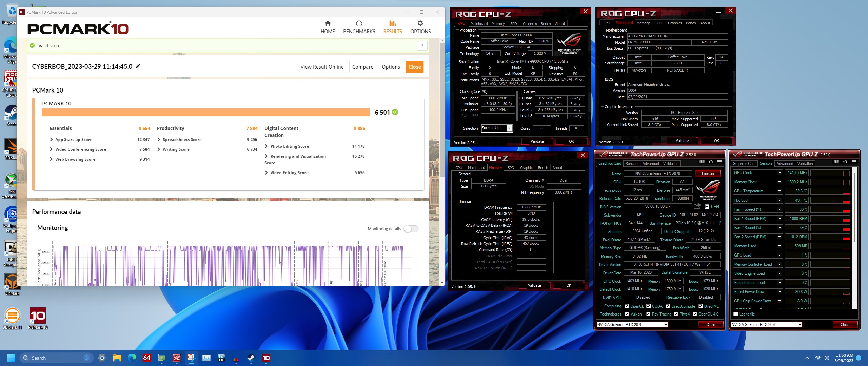
Task: Click OK in CPU-Z Mainboard window
Action: coord(716,141)
